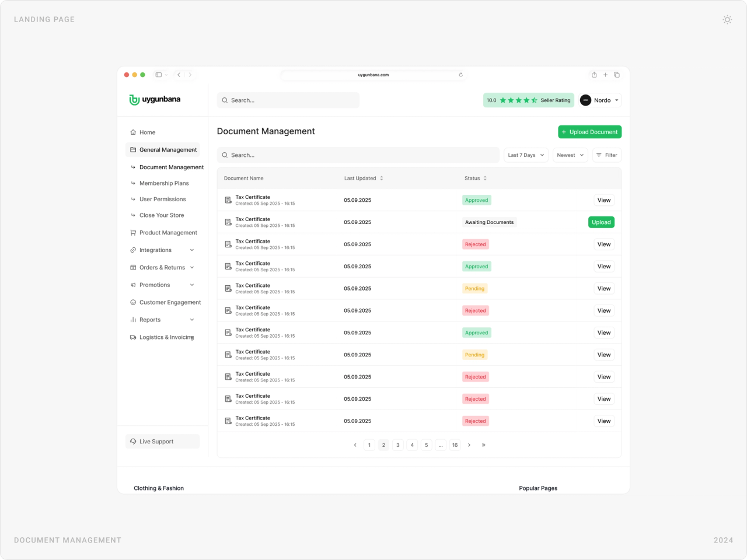This screenshot has height=560, width=747.
Task: Open Close Your Store submenu item
Action: (x=162, y=215)
